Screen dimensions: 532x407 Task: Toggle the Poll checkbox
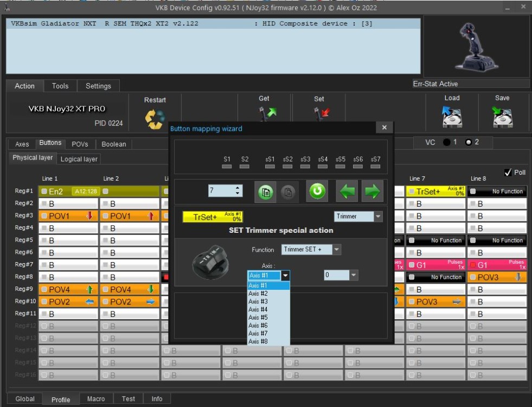click(508, 172)
